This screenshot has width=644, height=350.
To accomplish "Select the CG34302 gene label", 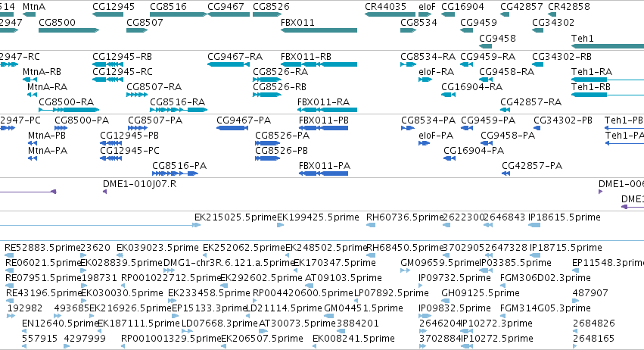I will [553, 22].
